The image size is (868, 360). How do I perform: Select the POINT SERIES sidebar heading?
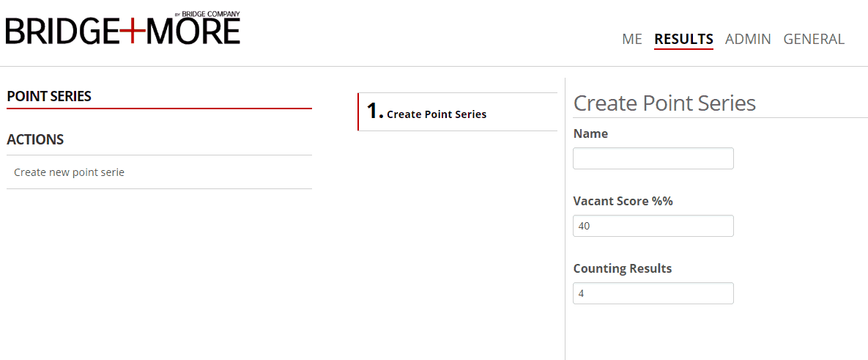pyautogui.click(x=49, y=96)
